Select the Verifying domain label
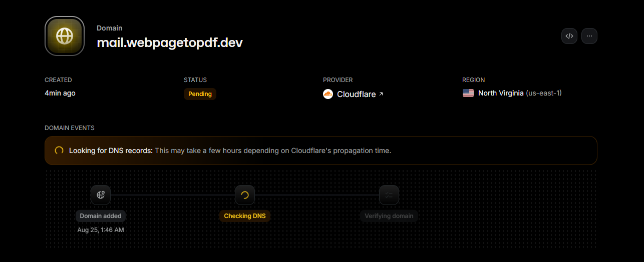This screenshot has width=644, height=262. [389, 216]
